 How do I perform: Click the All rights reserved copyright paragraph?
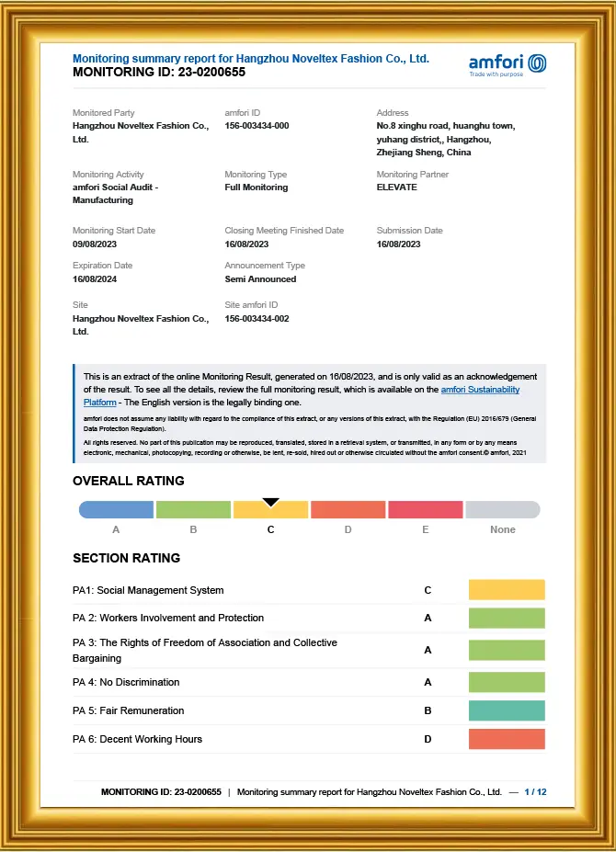(x=305, y=448)
